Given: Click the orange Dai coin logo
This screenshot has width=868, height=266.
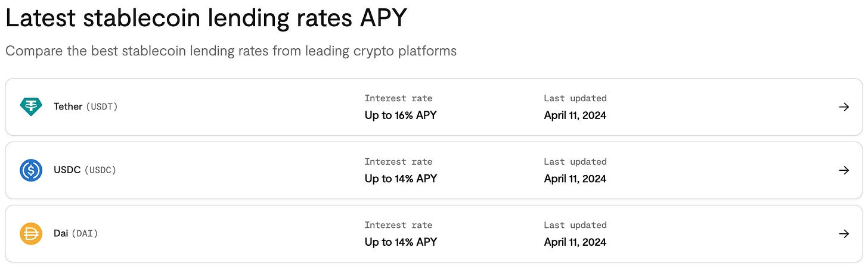Looking at the screenshot, I should pos(31,234).
